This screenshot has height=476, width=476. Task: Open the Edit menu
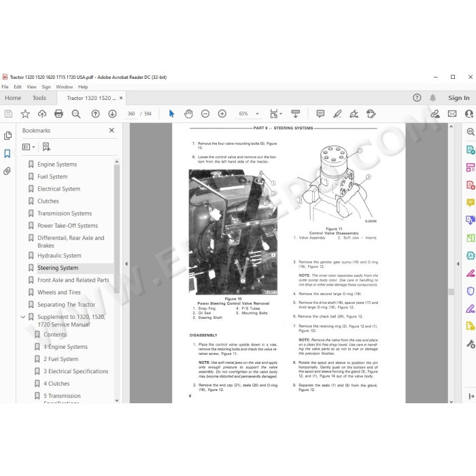(18, 87)
